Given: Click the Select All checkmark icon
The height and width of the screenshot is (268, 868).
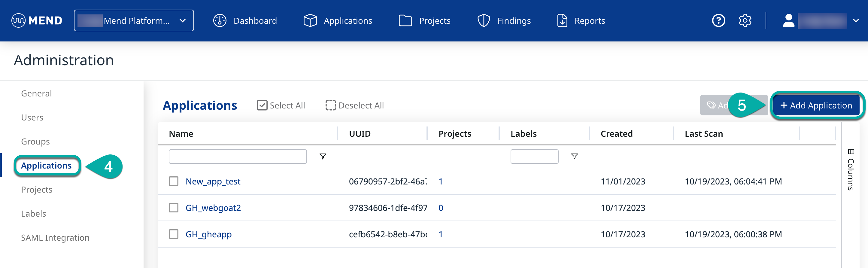Looking at the screenshot, I should point(262,105).
